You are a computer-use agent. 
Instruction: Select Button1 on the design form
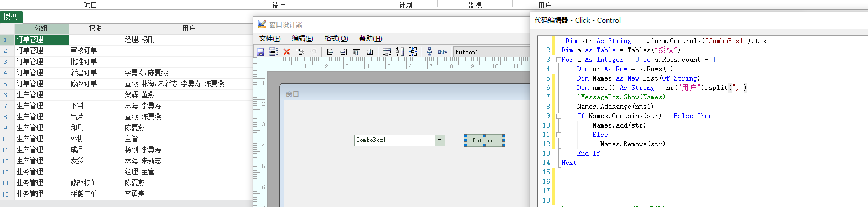pos(484,140)
